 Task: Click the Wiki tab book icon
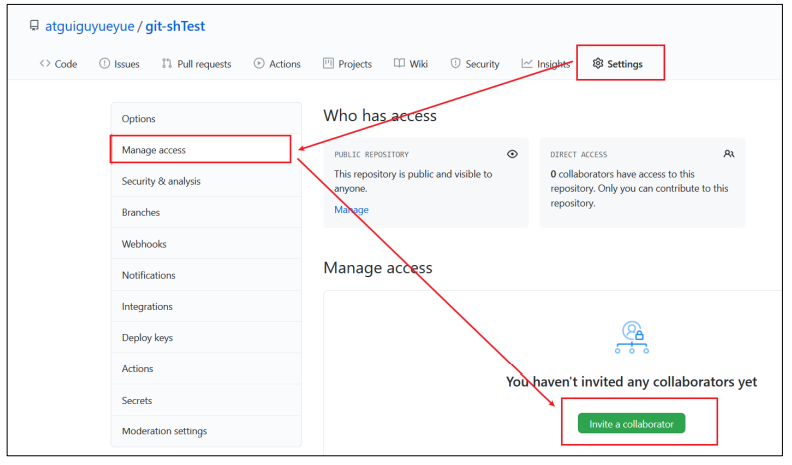tap(399, 63)
